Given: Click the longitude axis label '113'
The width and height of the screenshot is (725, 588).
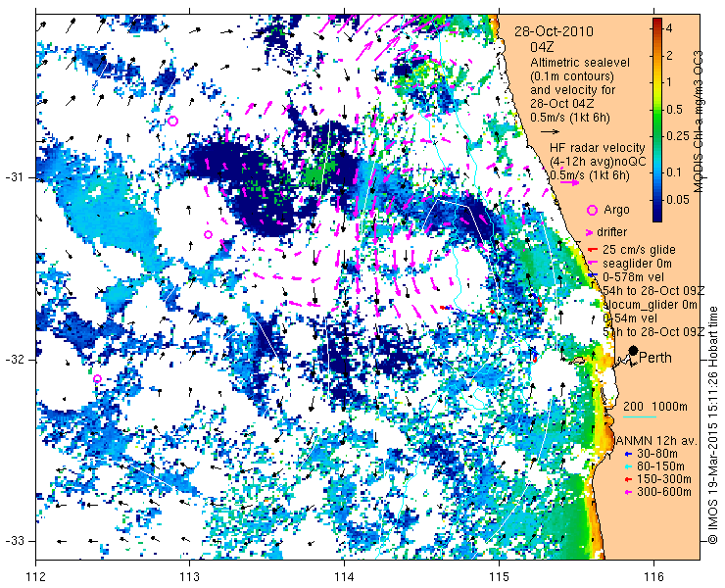Looking at the screenshot, I should 189,577.
